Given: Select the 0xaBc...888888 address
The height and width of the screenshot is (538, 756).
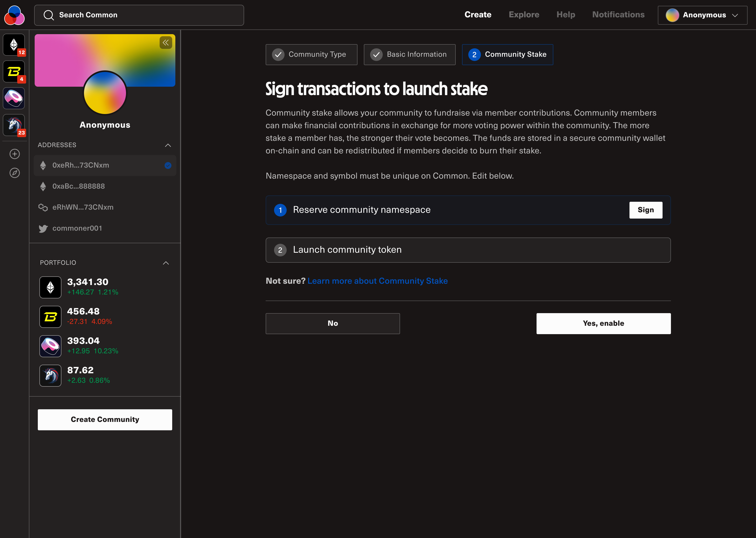Looking at the screenshot, I should coord(78,186).
